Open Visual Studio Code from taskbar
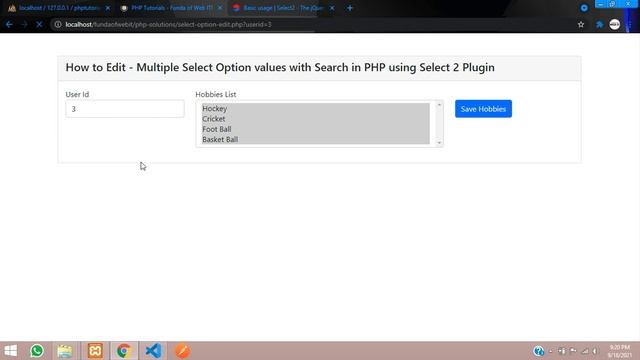 pyautogui.click(x=153, y=351)
